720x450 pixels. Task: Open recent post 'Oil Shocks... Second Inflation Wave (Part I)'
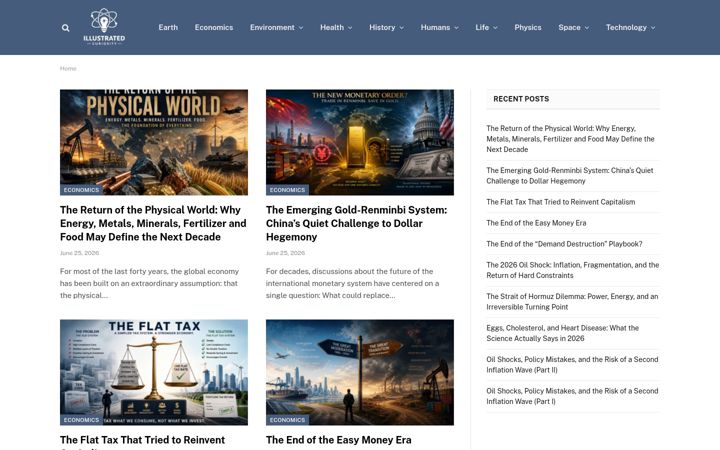[572, 396]
